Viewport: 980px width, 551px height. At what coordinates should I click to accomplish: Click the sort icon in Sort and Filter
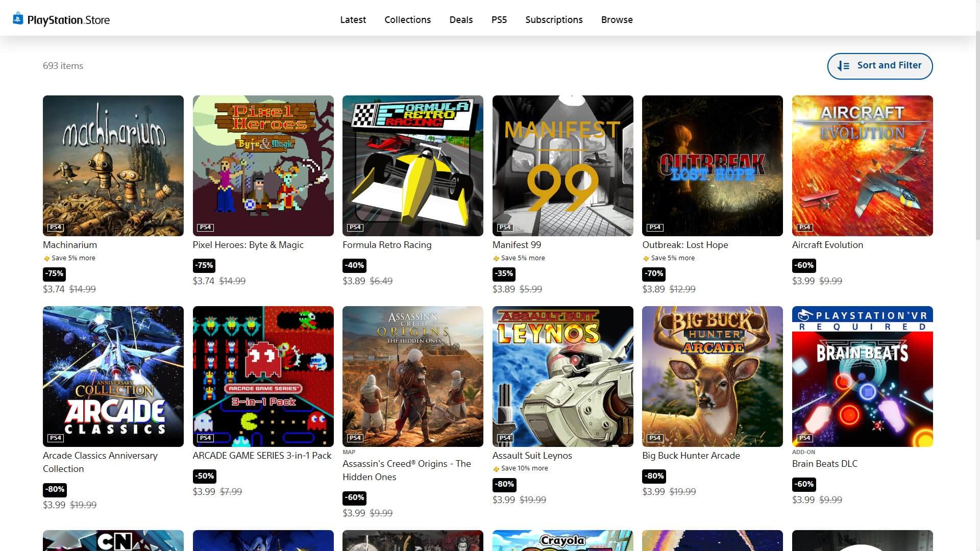(843, 66)
